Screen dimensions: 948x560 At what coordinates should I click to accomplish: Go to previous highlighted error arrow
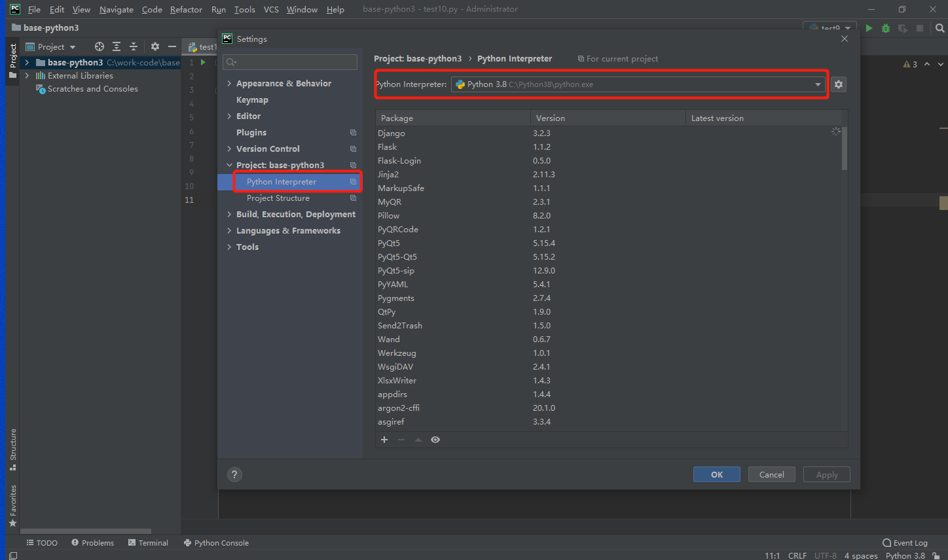point(927,64)
